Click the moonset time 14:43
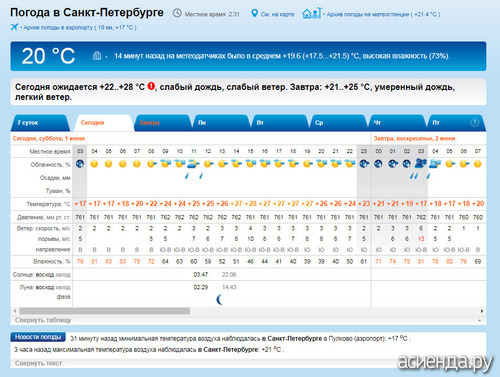Viewport: 500px width, 377px height. (x=229, y=287)
